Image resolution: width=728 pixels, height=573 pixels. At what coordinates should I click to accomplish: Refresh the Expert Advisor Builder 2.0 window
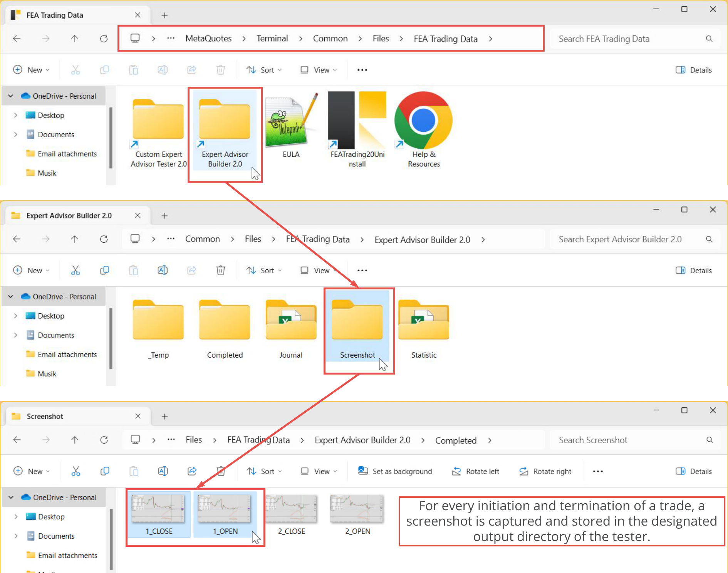tap(104, 239)
